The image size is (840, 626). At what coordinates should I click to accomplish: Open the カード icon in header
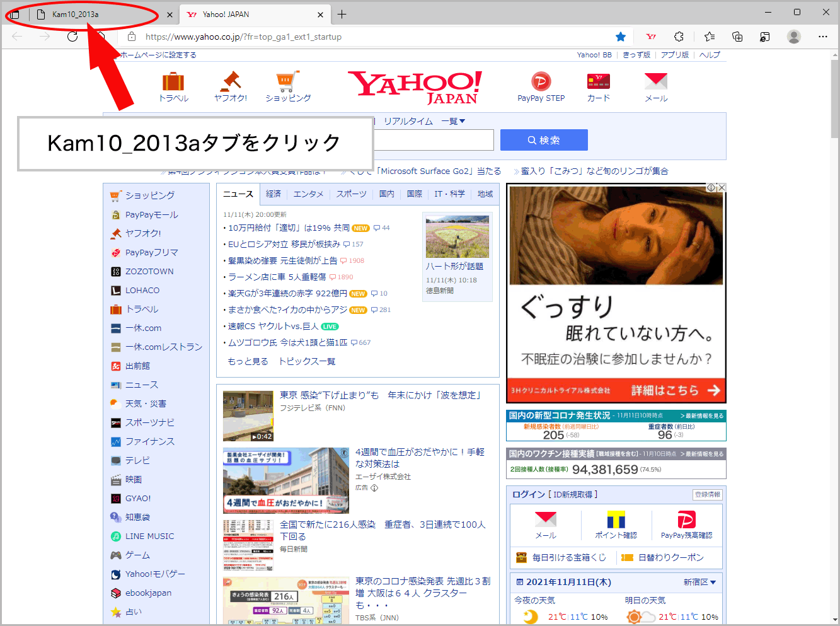tap(599, 81)
